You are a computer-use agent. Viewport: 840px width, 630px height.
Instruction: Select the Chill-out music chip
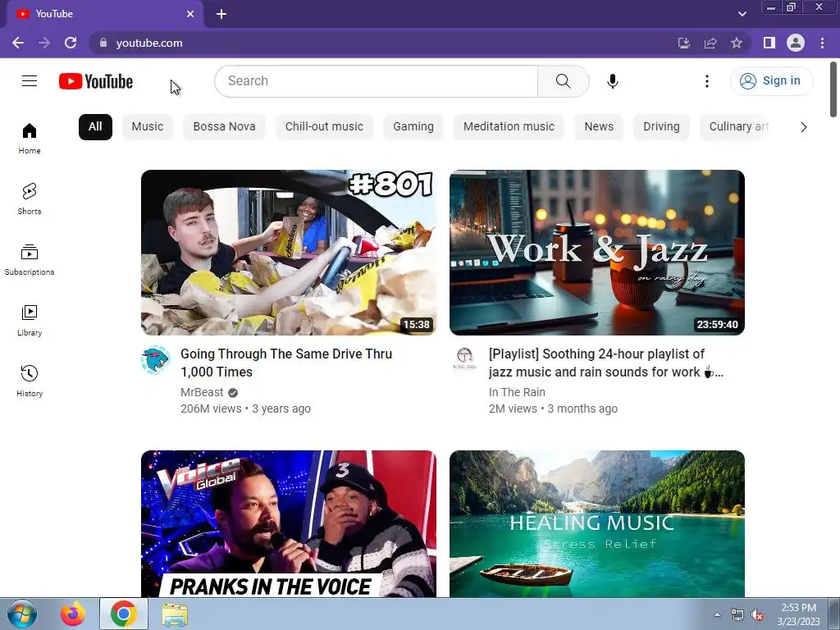(324, 127)
